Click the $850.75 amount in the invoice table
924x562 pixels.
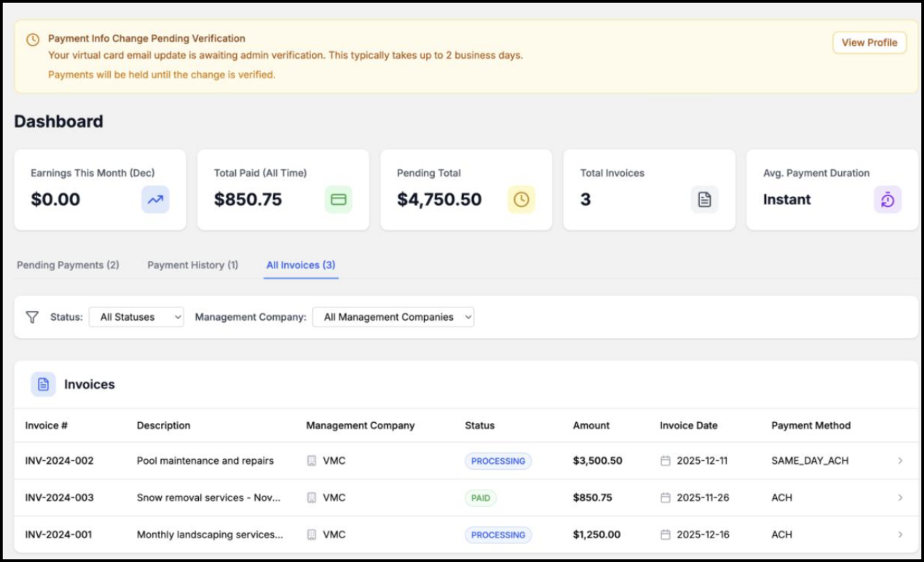593,498
